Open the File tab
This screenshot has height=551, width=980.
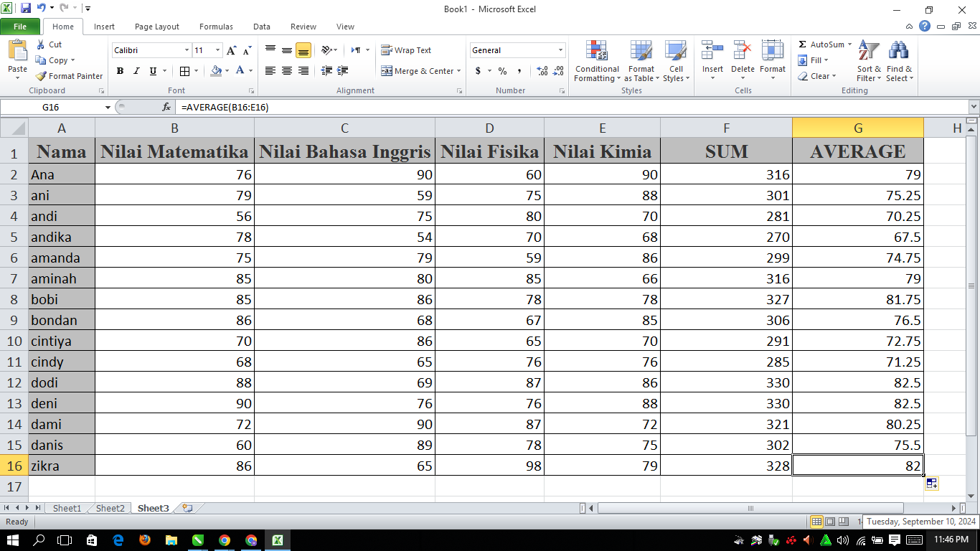click(x=20, y=27)
